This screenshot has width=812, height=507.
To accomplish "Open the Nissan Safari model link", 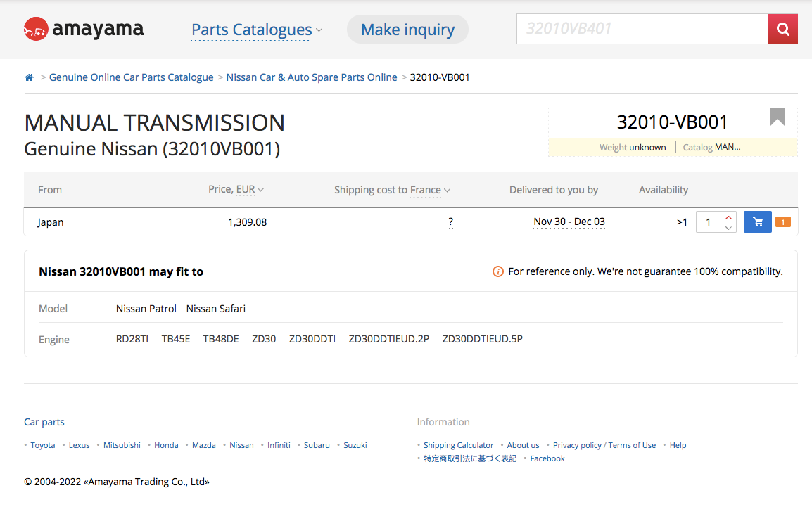I will pyautogui.click(x=216, y=309).
